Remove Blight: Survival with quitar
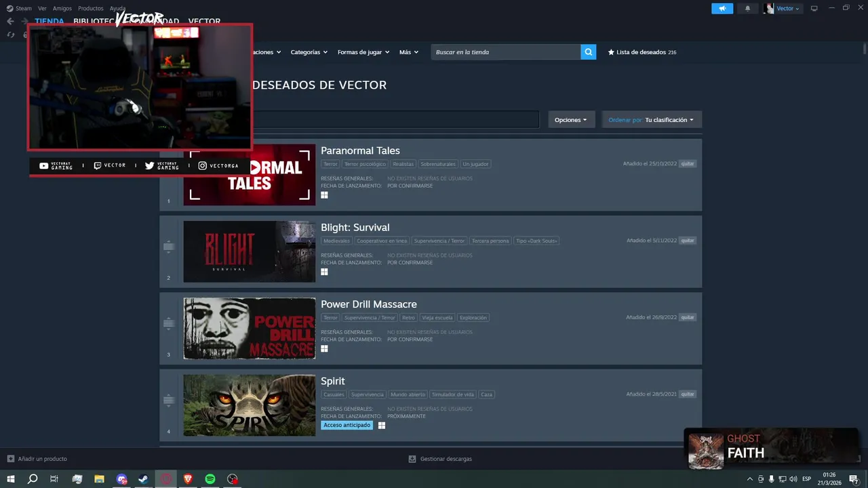 pos(688,241)
